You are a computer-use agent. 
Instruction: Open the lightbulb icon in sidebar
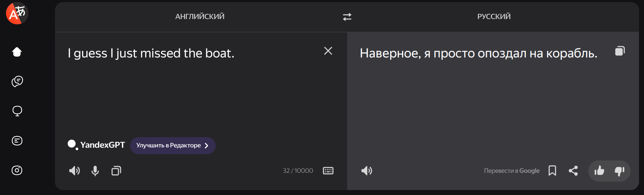(17, 111)
